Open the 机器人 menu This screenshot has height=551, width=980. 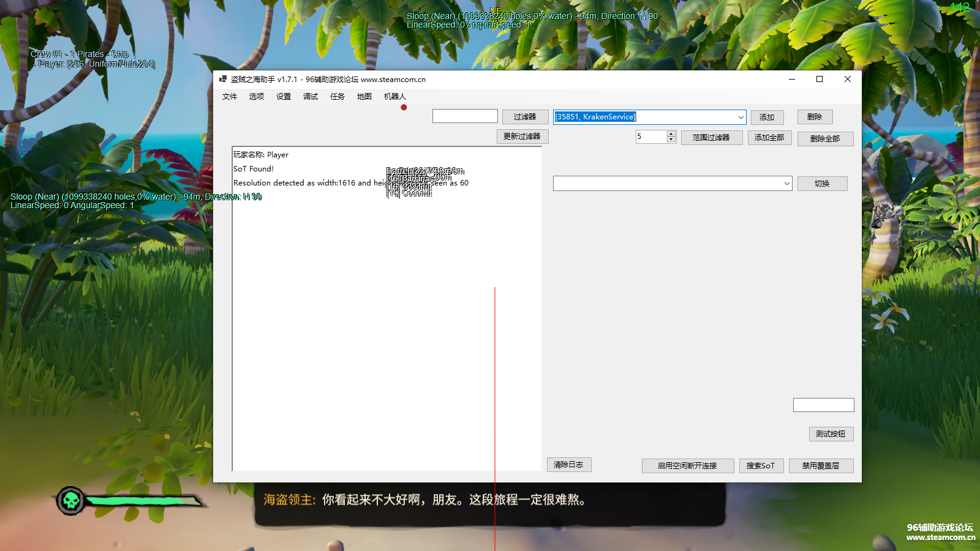(395, 97)
